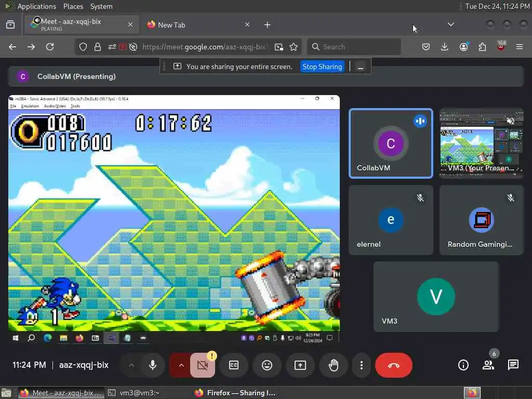The width and height of the screenshot is (532, 399).
Task: Open Meet window in bottom taskbar
Action: tap(61, 393)
